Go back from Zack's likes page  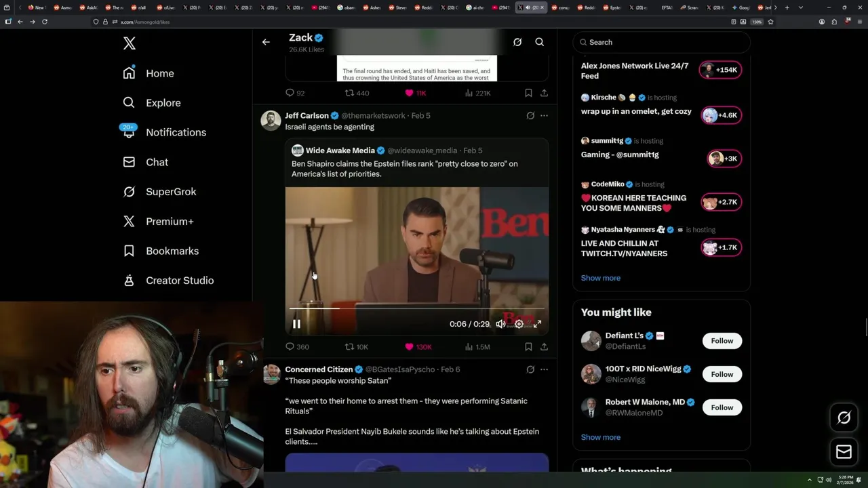click(266, 42)
